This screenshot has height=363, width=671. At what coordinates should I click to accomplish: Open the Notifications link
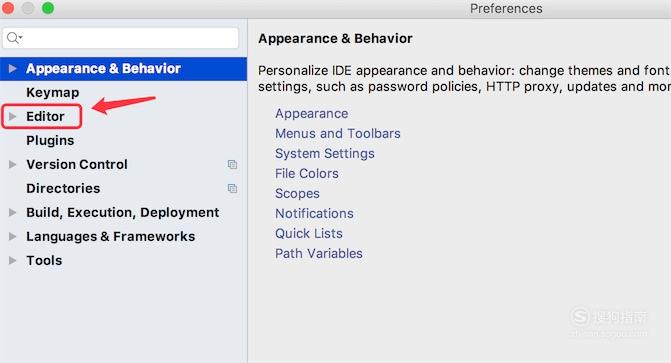click(x=315, y=214)
